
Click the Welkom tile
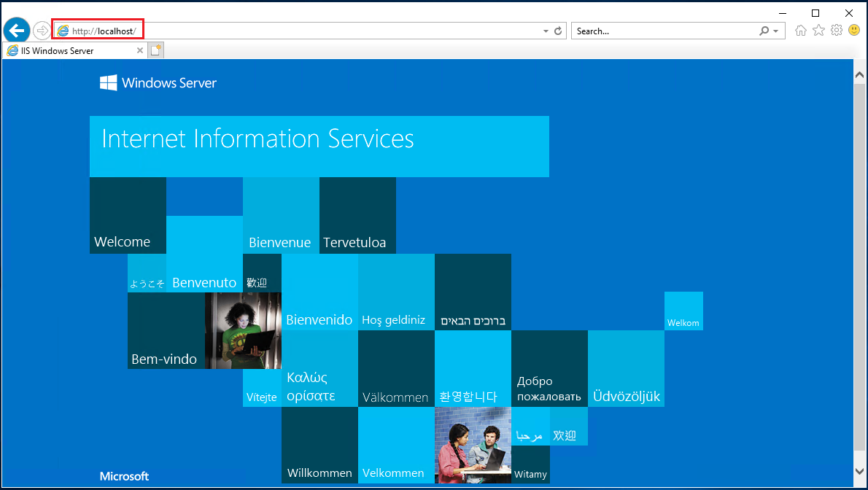click(683, 311)
